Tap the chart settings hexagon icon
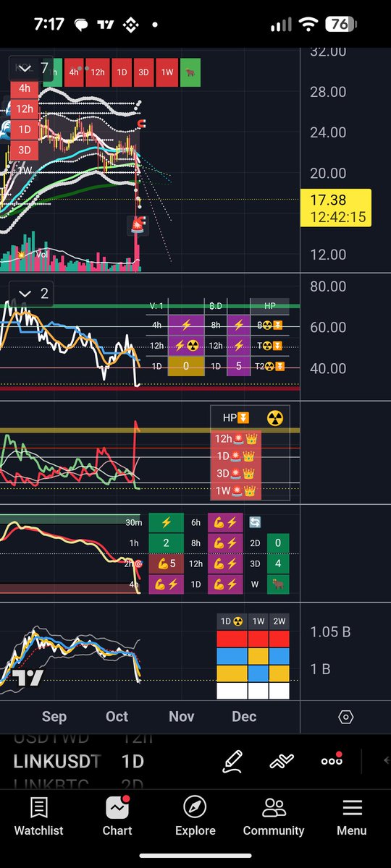This screenshot has width=391, height=868. (x=346, y=717)
